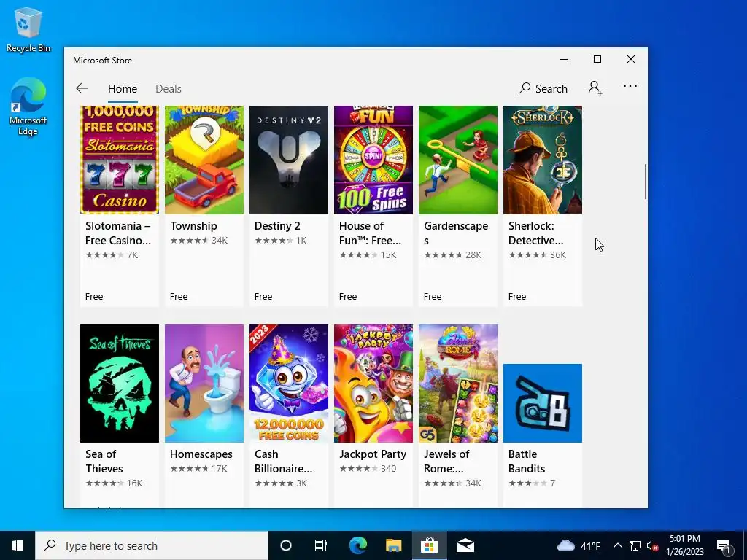
Task: Click Jackpot Party's 340 star rating
Action: click(x=368, y=469)
